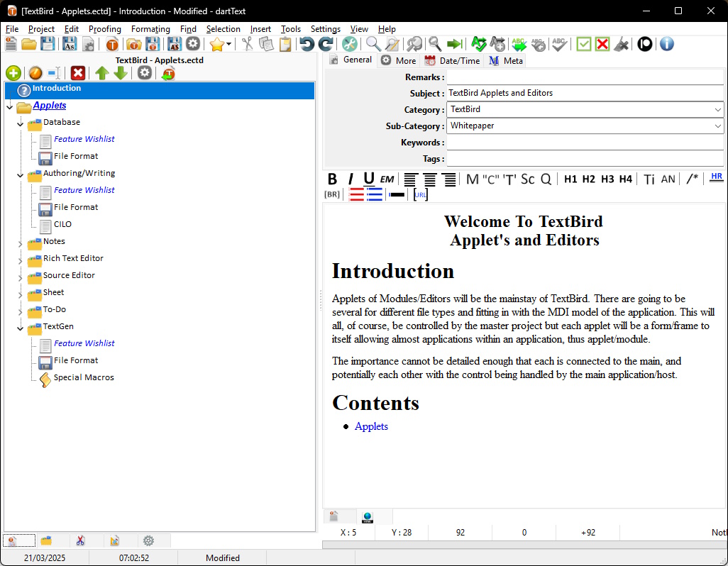
Task: Insert an H2 heading tag
Action: click(589, 179)
